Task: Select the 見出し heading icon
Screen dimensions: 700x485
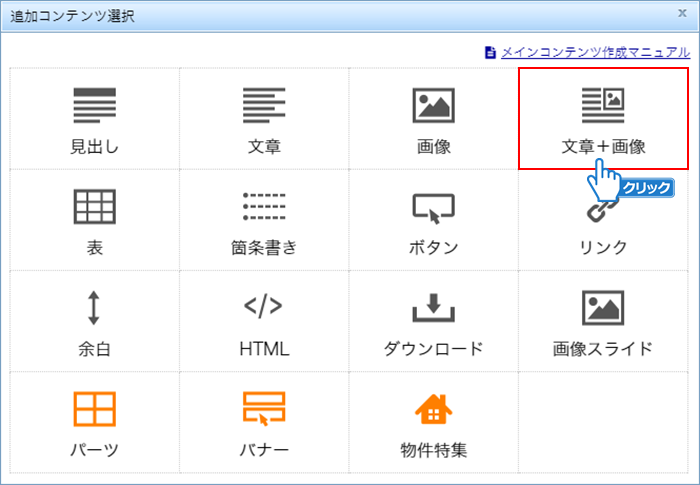Action: (x=95, y=105)
